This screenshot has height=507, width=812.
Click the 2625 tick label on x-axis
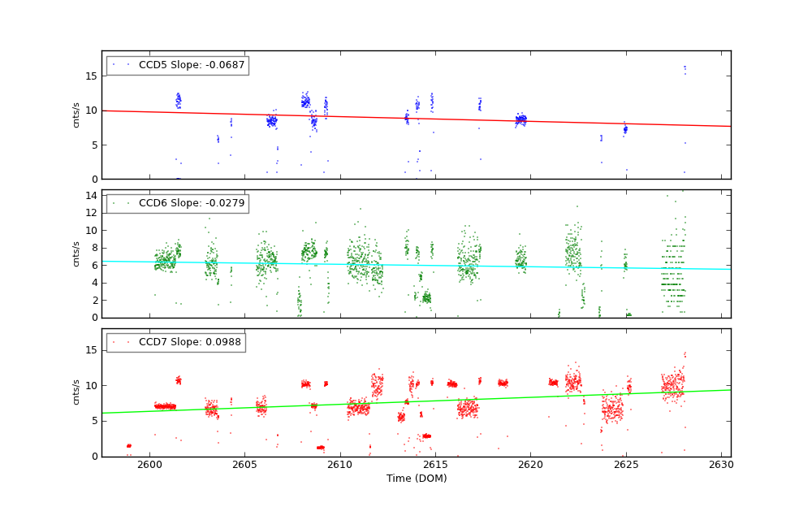click(x=626, y=465)
